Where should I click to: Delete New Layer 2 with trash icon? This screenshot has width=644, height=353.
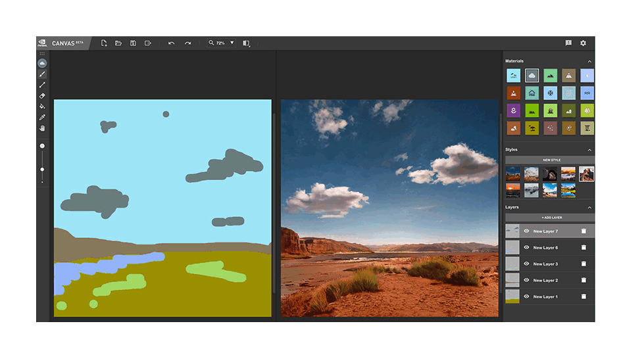(583, 280)
